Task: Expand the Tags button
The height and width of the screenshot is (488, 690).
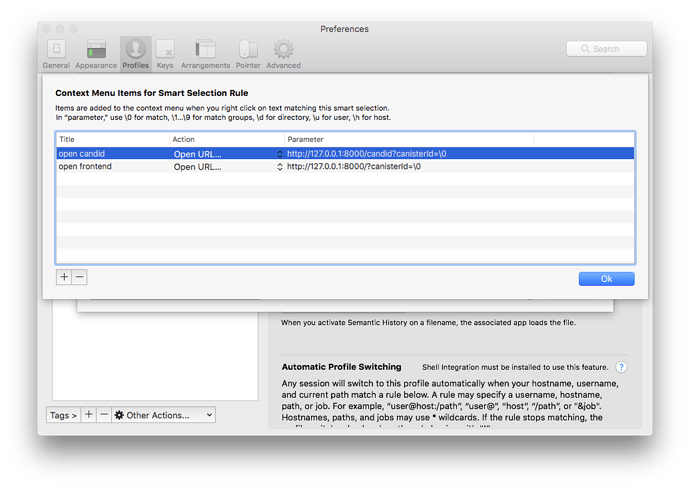Action: coord(63,415)
